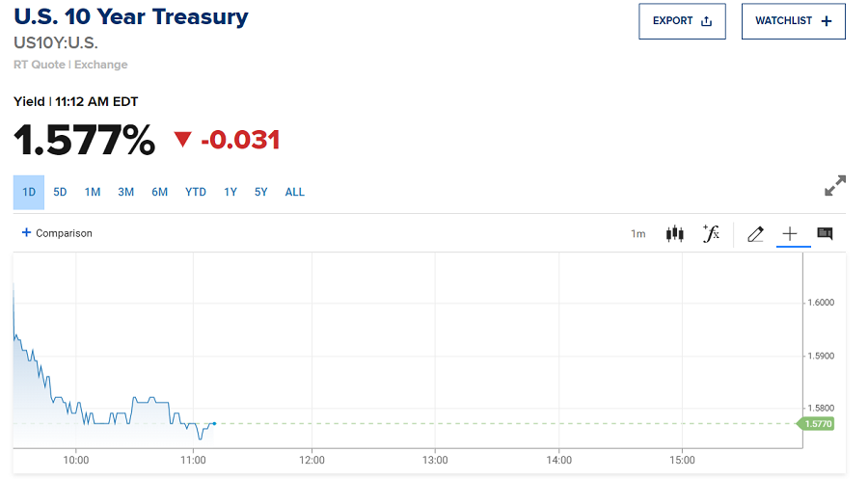The image size is (868, 479).
Task: Select the YTD range
Action: tap(196, 192)
